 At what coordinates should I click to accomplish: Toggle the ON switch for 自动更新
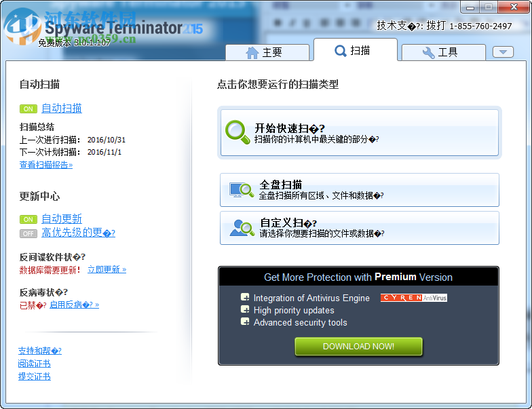tap(28, 220)
